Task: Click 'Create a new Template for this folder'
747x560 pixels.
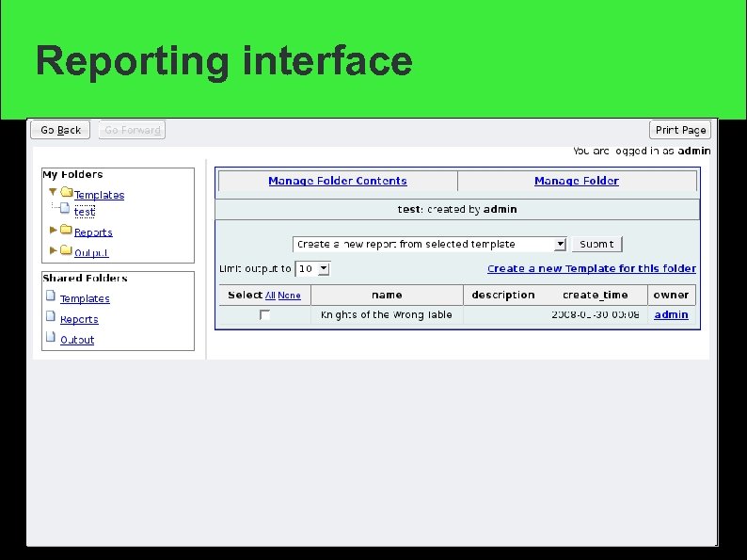Action: 592,268
